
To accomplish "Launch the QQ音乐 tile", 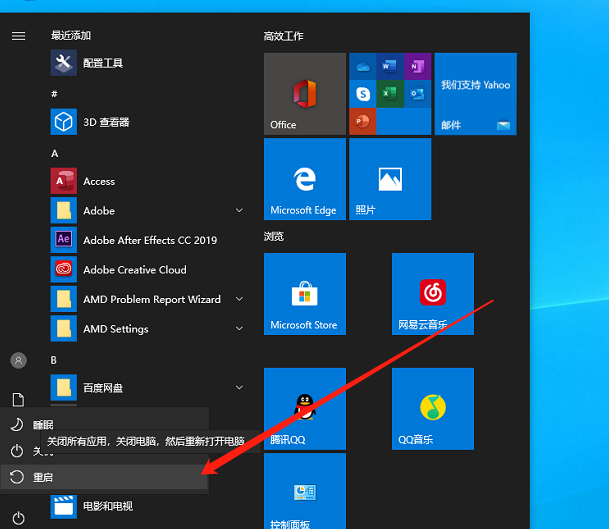I will [x=433, y=409].
